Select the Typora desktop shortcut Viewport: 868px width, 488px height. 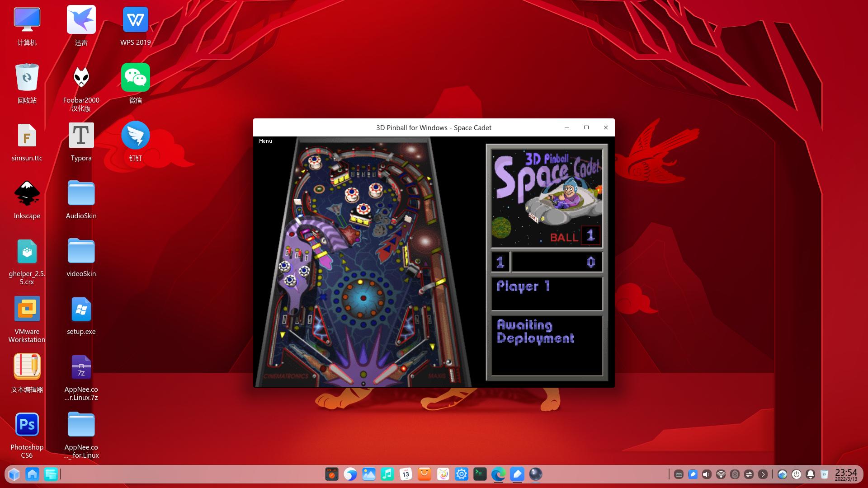[x=81, y=141]
